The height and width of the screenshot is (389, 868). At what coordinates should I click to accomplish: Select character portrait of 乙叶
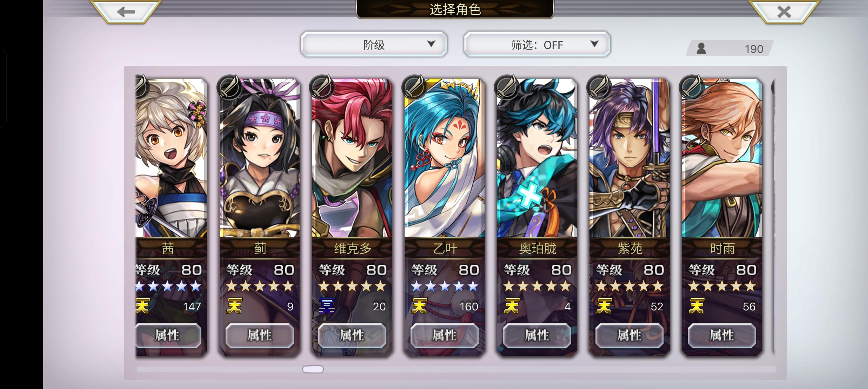pyautogui.click(x=445, y=158)
